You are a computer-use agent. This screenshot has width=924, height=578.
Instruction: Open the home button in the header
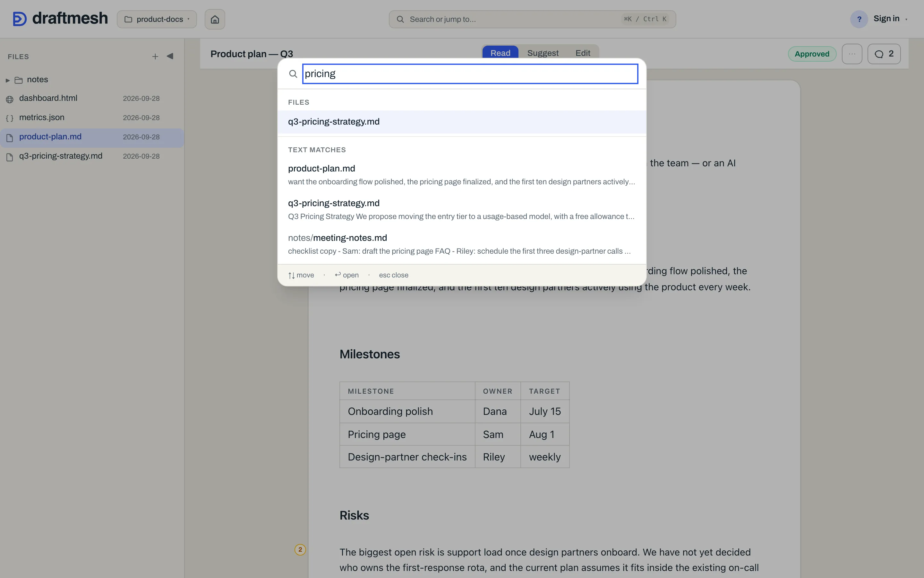click(x=215, y=19)
